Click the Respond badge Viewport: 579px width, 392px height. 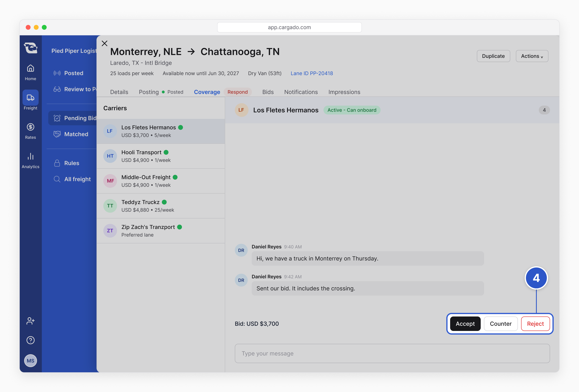[237, 92]
